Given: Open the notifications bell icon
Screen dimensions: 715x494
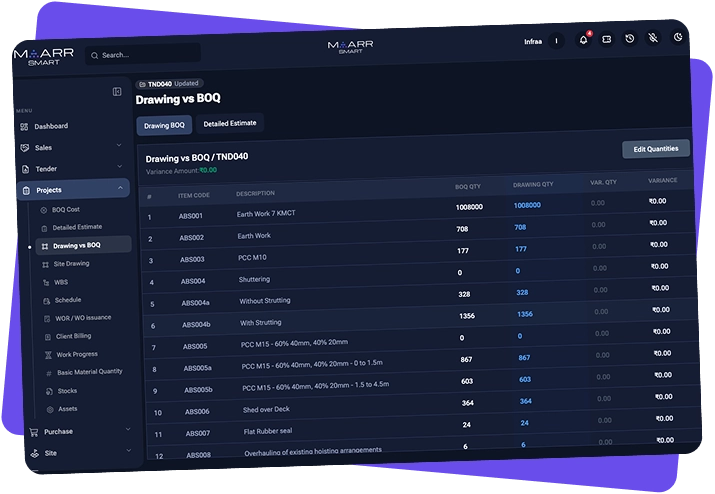Looking at the screenshot, I should 583,40.
